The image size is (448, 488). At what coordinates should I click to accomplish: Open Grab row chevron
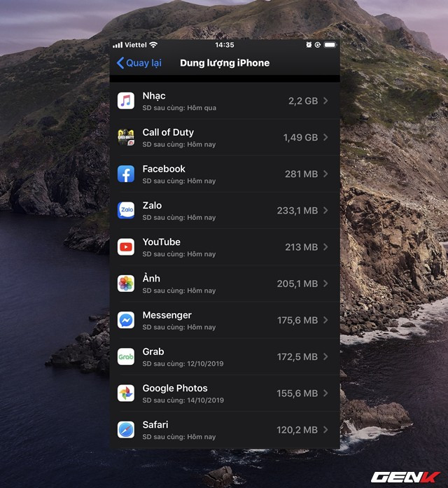325,356
